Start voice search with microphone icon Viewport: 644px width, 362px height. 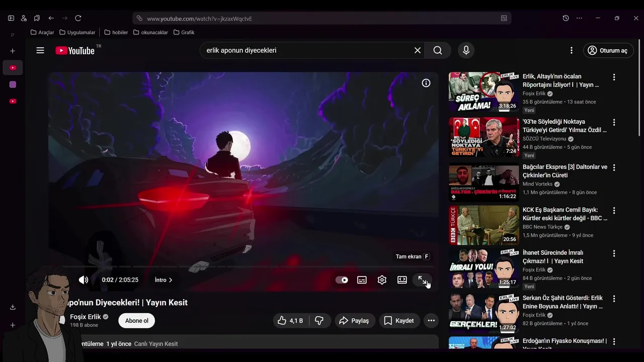[x=466, y=50]
